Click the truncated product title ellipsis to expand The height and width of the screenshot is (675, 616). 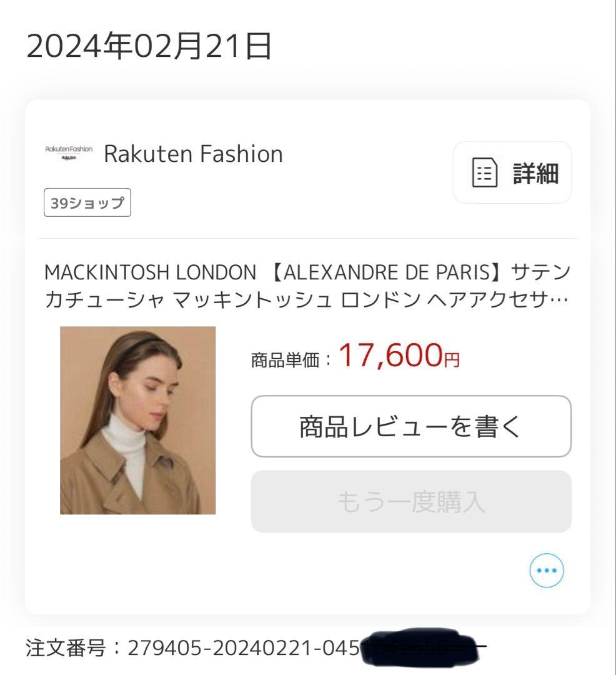point(559,298)
